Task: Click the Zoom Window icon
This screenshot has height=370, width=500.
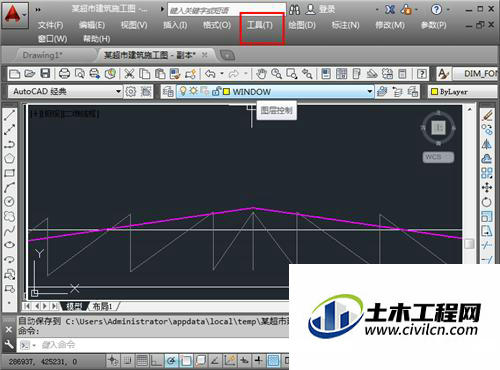Action: coord(292,74)
